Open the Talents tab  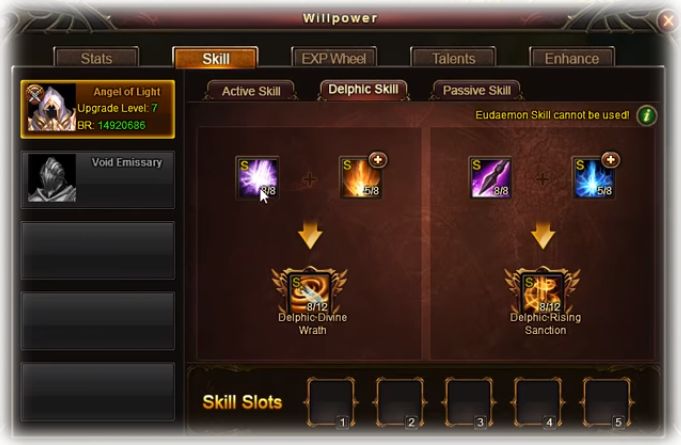click(453, 58)
